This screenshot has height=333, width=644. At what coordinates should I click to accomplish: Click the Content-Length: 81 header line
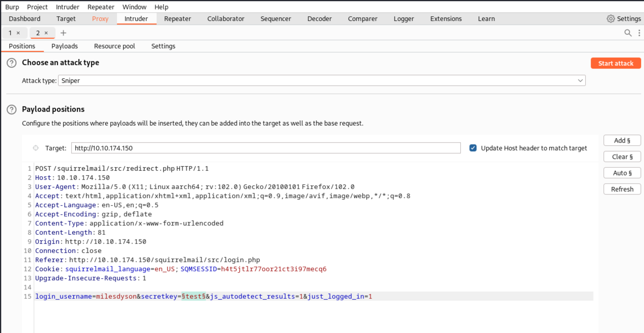click(x=70, y=232)
